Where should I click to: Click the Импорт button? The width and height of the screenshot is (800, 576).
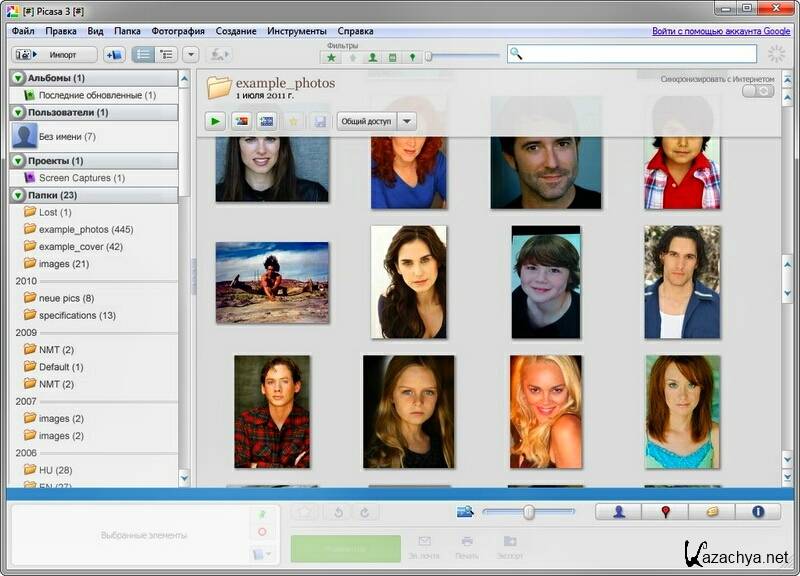point(54,55)
